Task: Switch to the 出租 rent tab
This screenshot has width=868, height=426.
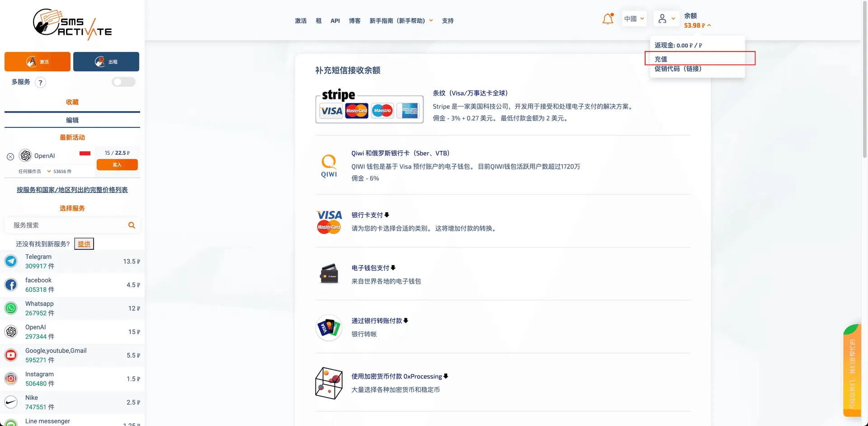Action: 106,61
